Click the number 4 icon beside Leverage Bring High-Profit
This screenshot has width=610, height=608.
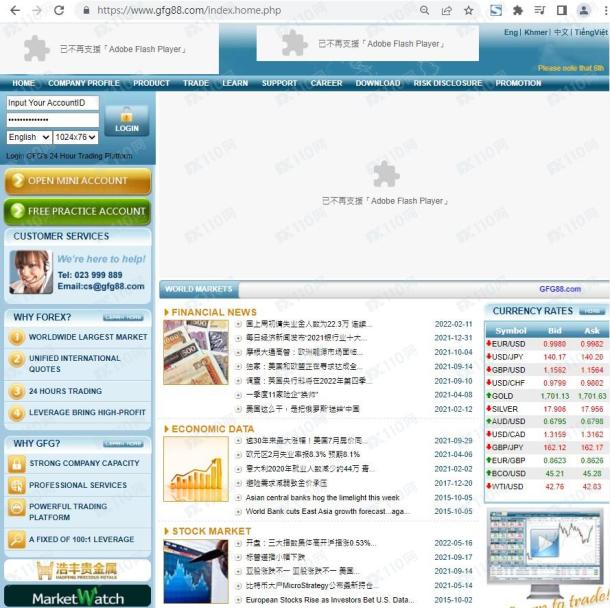click(17, 413)
